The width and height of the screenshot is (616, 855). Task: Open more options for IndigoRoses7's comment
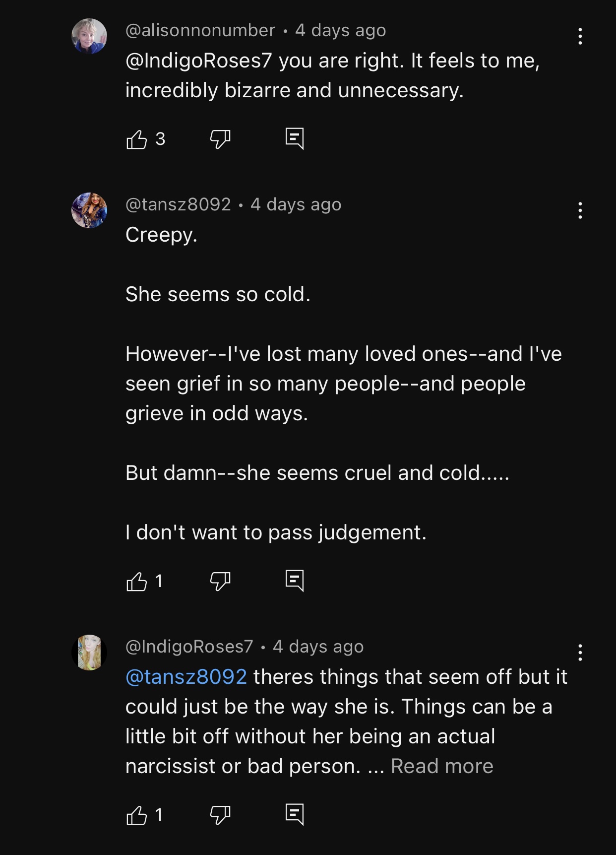click(580, 653)
